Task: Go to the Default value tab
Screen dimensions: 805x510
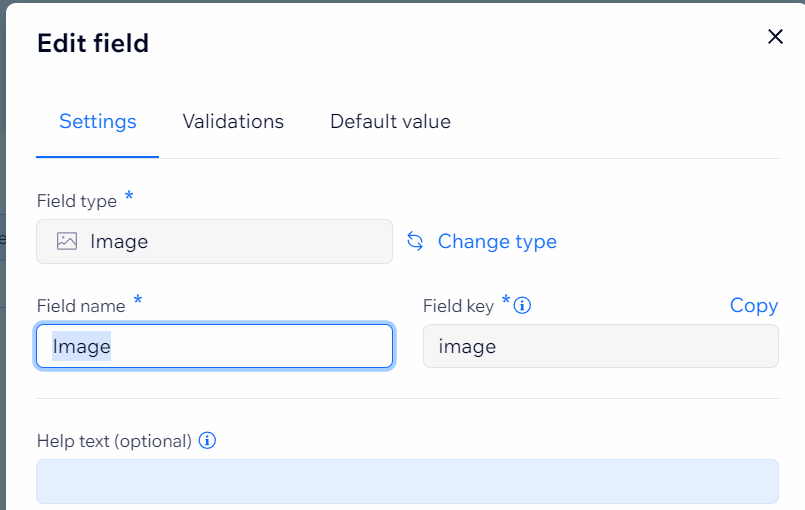Action: (390, 122)
